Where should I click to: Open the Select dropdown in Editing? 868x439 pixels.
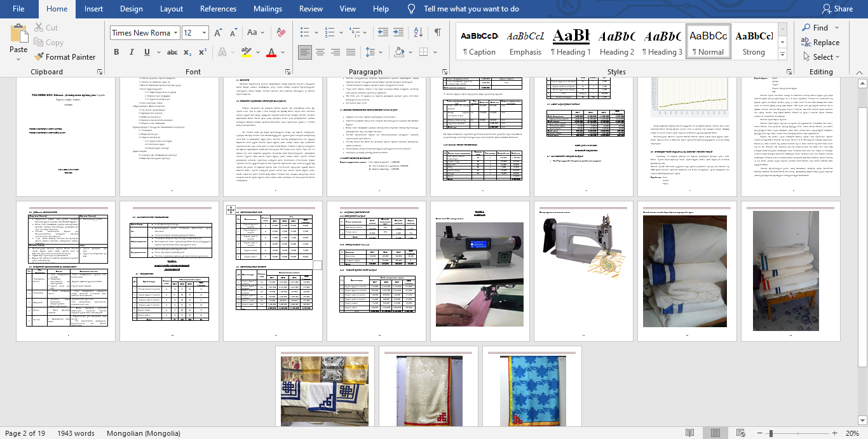(821, 57)
